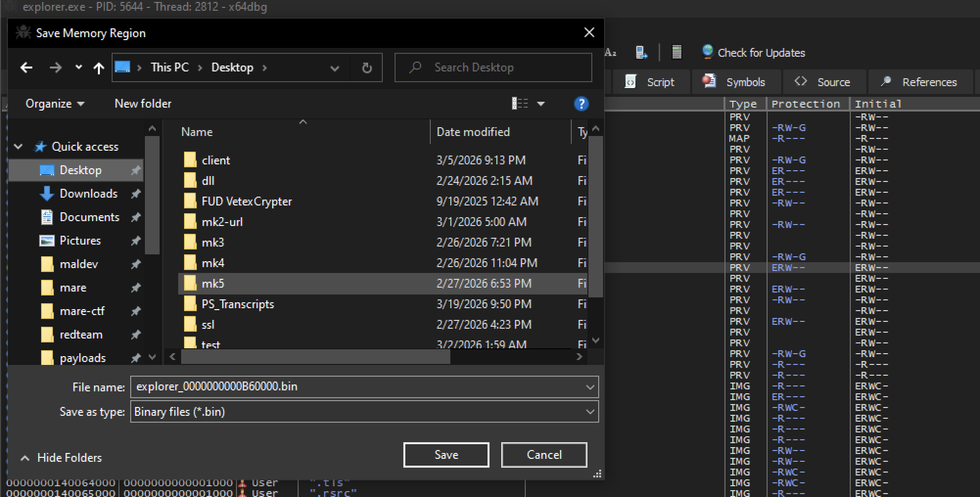Select the PS_Transcripts folder
The height and width of the screenshot is (497, 980).
tap(238, 304)
